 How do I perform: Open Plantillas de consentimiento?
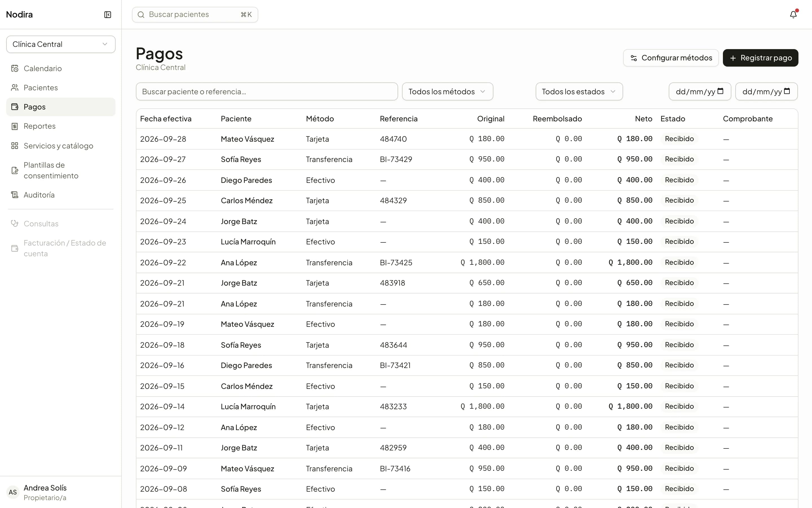(61, 170)
